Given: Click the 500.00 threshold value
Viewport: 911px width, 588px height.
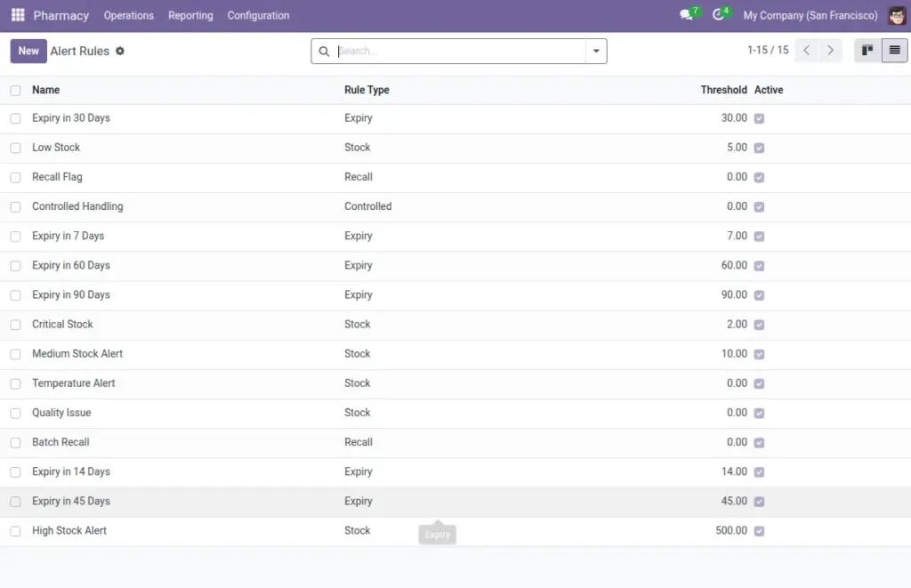Looking at the screenshot, I should [x=731, y=531].
